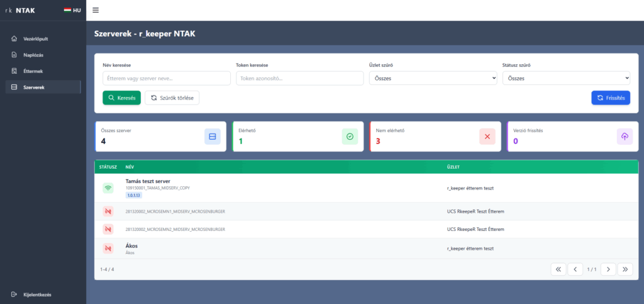Click r_keeper étterem teszt in Ákos row

pos(470,249)
